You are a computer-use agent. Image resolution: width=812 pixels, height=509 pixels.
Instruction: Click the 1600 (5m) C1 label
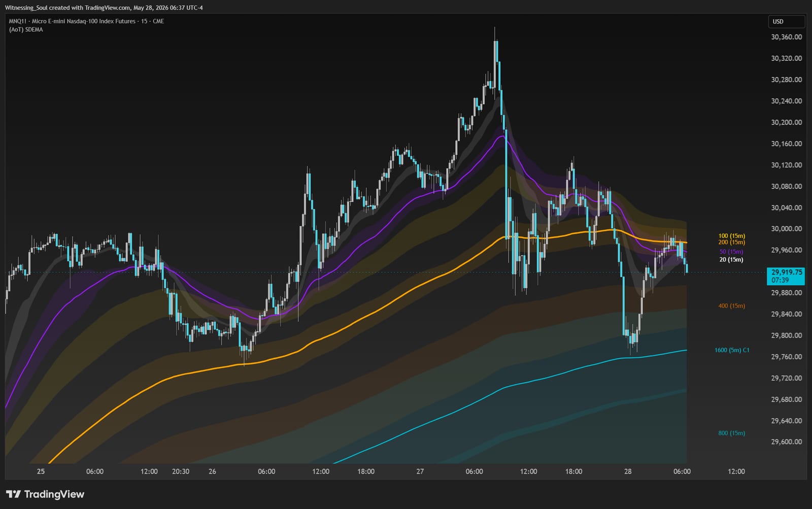click(731, 350)
